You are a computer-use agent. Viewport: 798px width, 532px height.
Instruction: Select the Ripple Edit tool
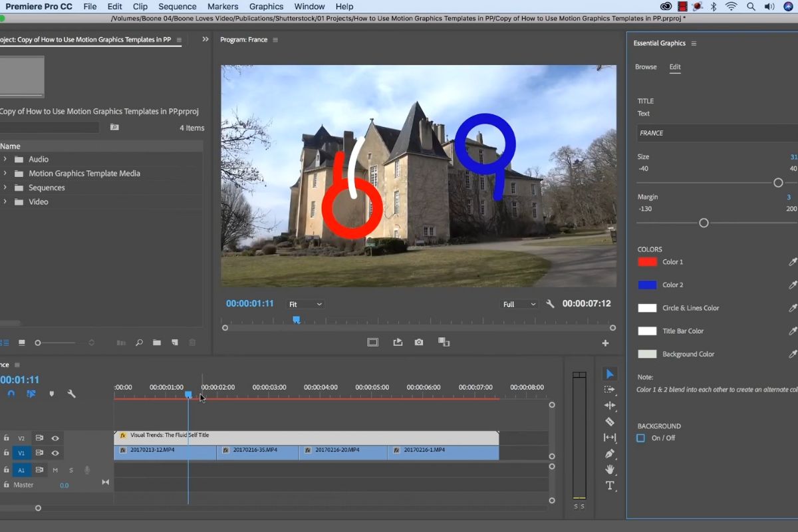[x=610, y=406]
